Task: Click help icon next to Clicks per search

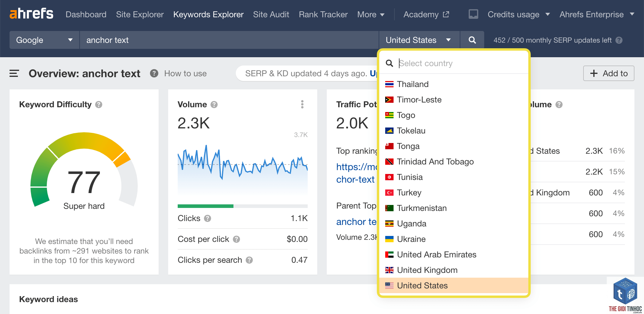Action: click(x=249, y=260)
